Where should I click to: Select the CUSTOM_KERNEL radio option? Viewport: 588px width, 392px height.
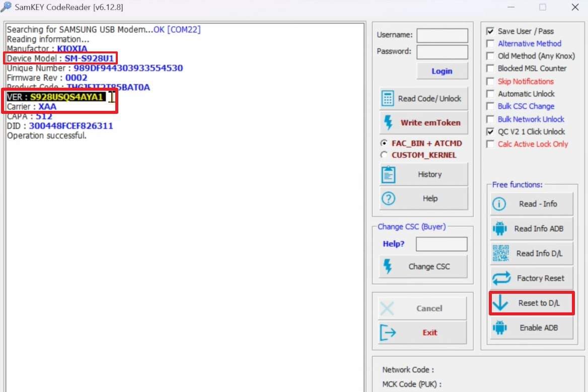pyautogui.click(x=384, y=155)
